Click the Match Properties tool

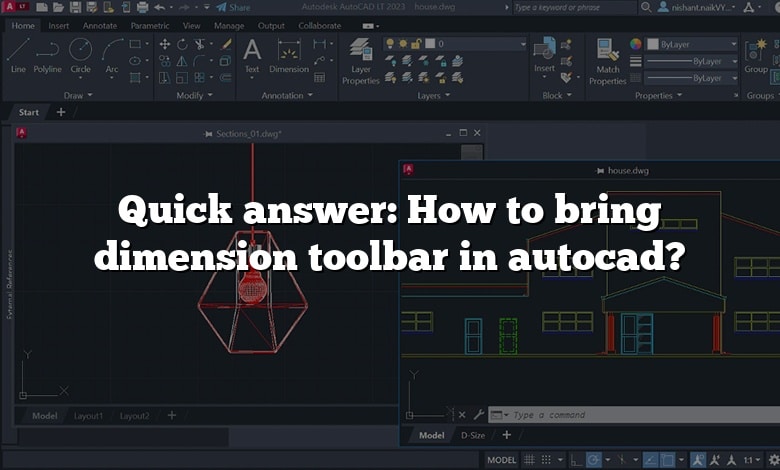tap(607, 61)
